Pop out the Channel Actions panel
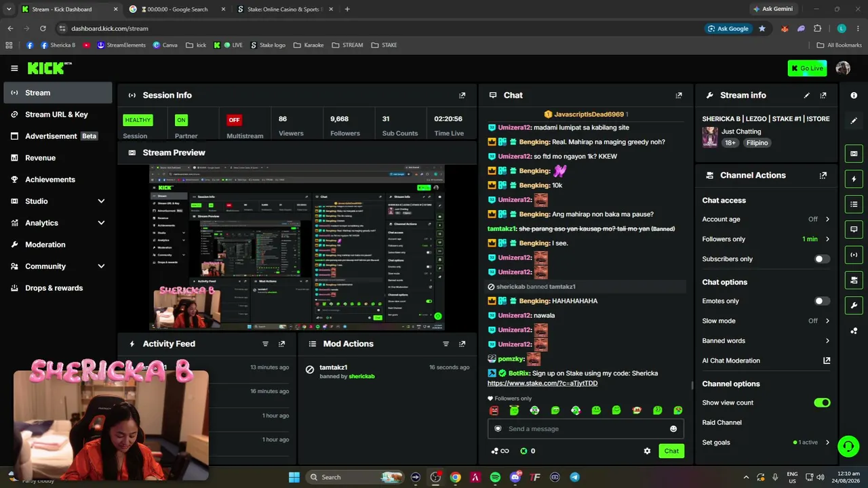The width and height of the screenshot is (868, 488). click(x=823, y=176)
